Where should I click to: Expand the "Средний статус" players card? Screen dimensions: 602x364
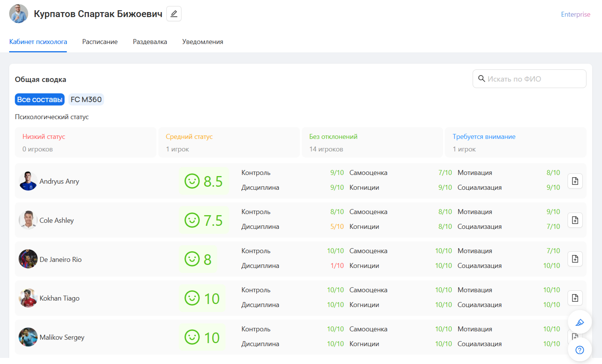tap(229, 142)
